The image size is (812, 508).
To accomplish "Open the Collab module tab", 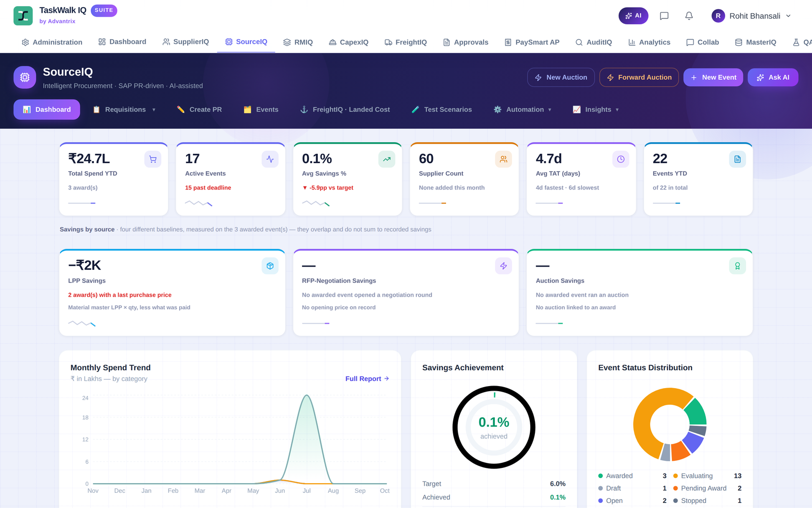I will pos(702,42).
